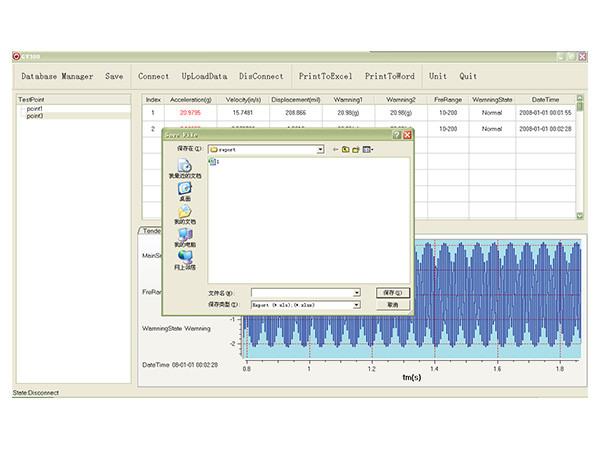Screen dimensions: 600x450
Task: Click Unit in toolbar
Action: tap(438, 76)
